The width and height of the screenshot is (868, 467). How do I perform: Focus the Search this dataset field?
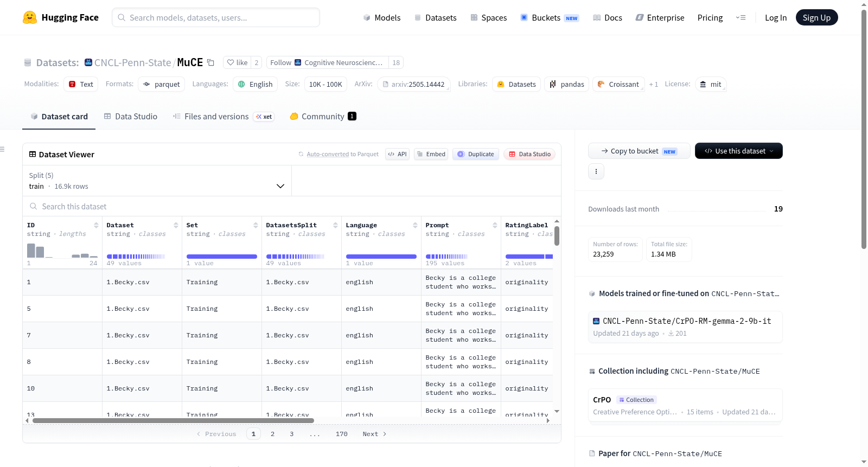point(292,207)
